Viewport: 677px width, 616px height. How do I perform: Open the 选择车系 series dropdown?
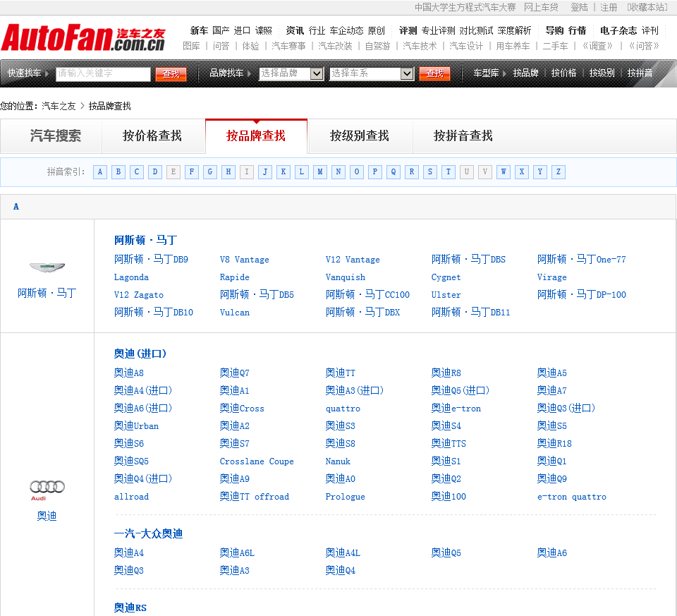372,73
